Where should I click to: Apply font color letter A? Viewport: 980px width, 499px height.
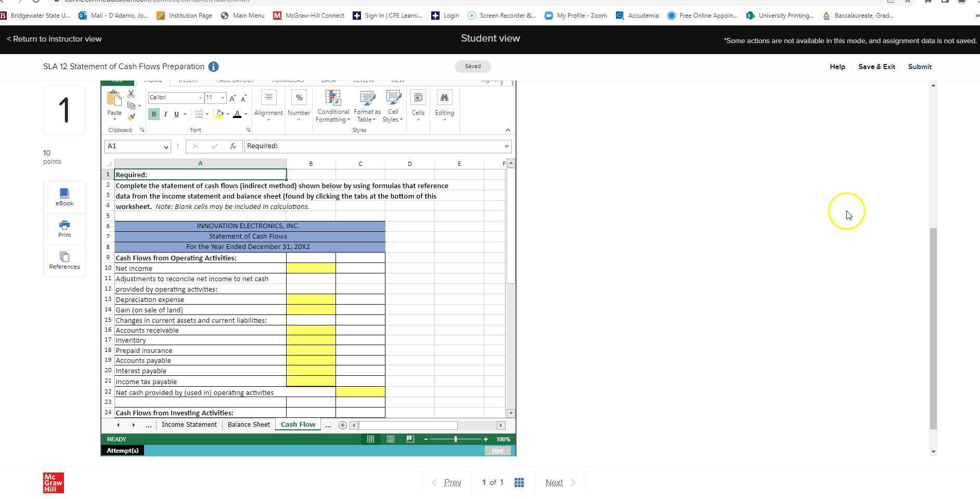pos(237,114)
